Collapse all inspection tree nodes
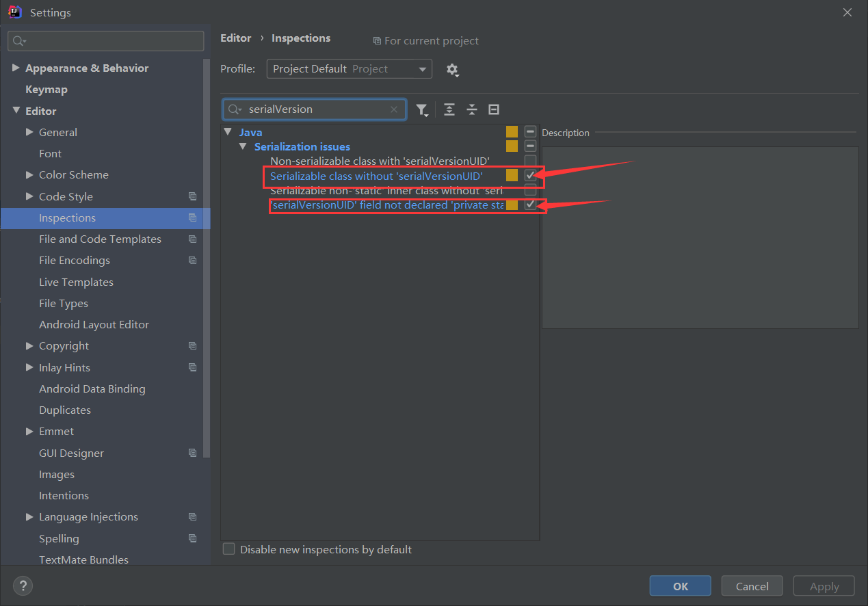868x606 pixels. pyautogui.click(x=472, y=109)
